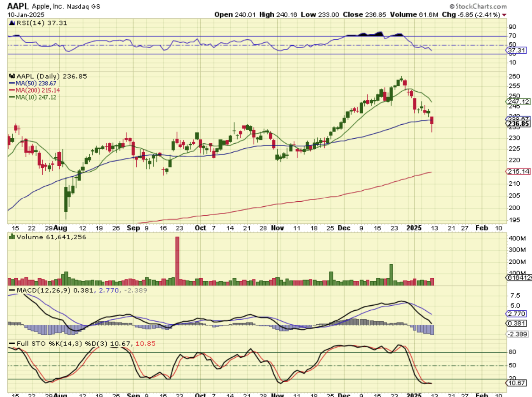Click the 195 price level on right axis
Screen dimensions: 532x397
(x=513, y=219)
